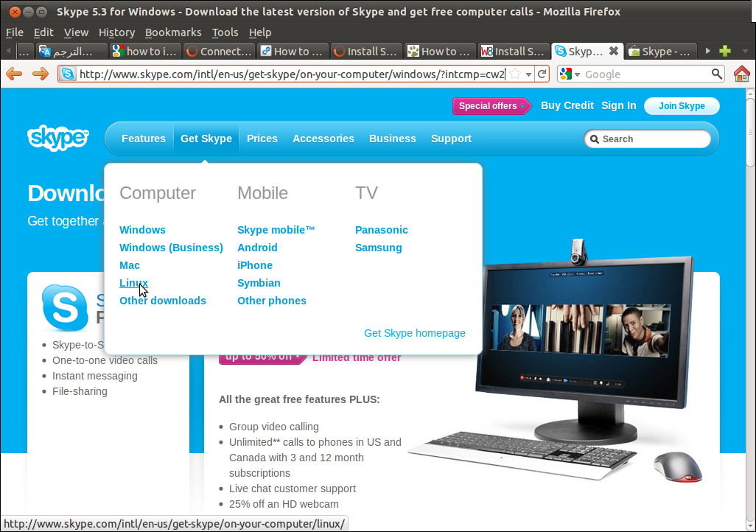The width and height of the screenshot is (756, 532).
Task: Switch to the 'how to i...' Google tab
Action: 145,51
